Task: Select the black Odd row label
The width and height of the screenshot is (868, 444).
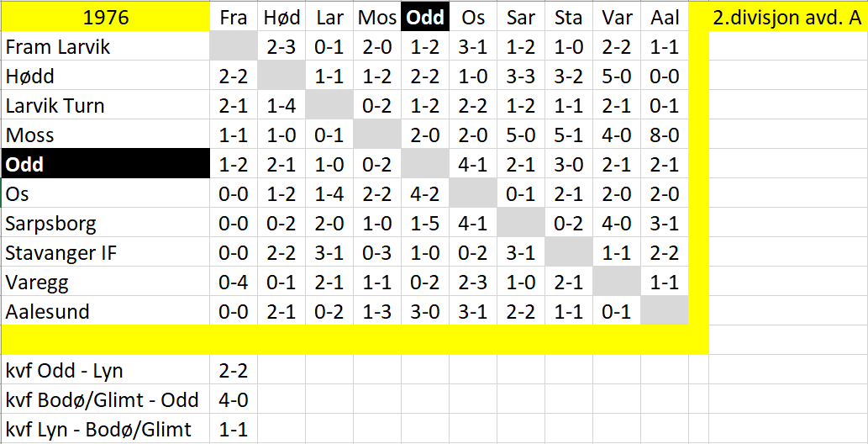Action: click(106, 164)
